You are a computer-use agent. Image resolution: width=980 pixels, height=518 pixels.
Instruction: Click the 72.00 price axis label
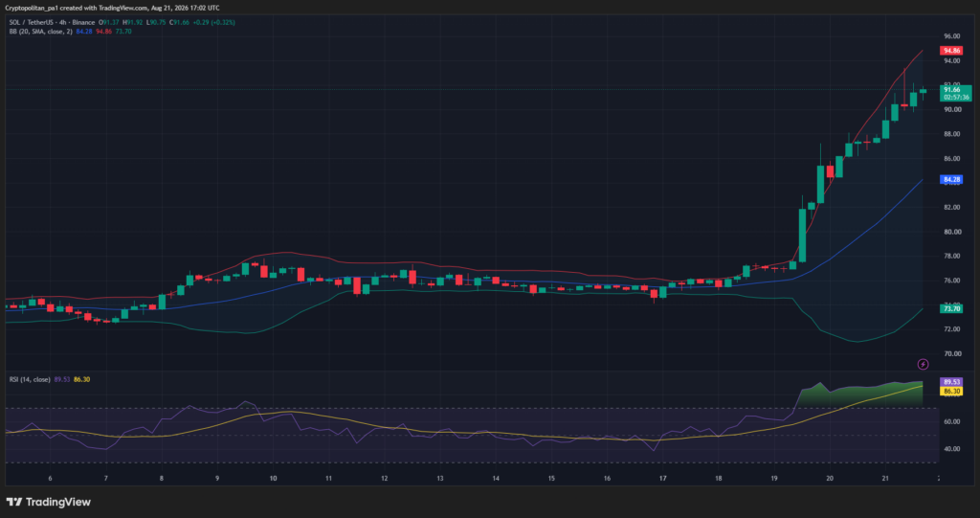[952, 329]
